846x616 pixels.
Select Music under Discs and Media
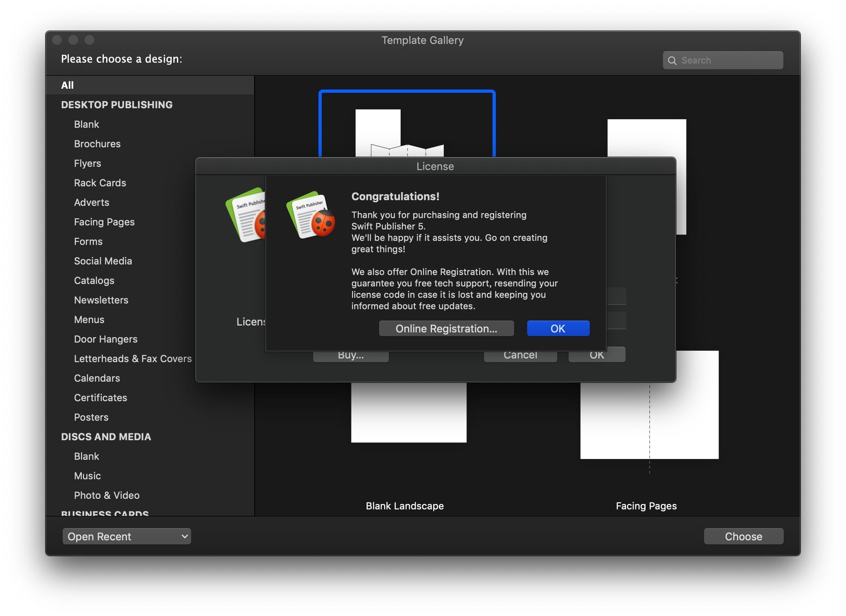pyautogui.click(x=87, y=476)
